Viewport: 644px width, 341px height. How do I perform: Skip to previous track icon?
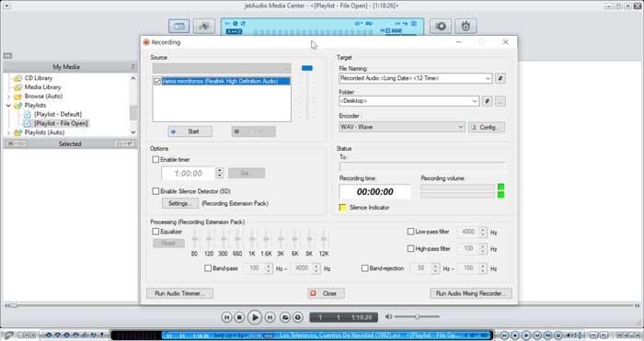coord(226,317)
